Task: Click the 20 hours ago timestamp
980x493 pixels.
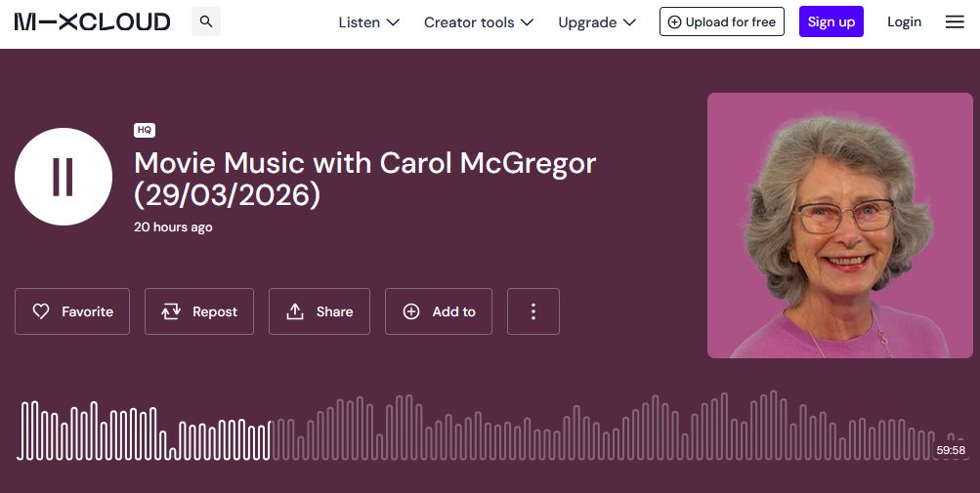Action: [173, 226]
